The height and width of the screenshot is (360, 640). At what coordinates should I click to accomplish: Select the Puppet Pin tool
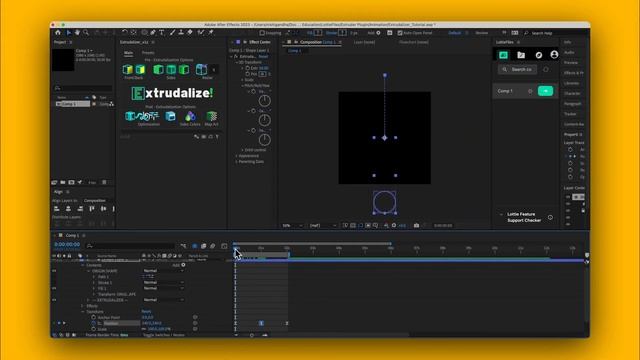tap(211, 32)
